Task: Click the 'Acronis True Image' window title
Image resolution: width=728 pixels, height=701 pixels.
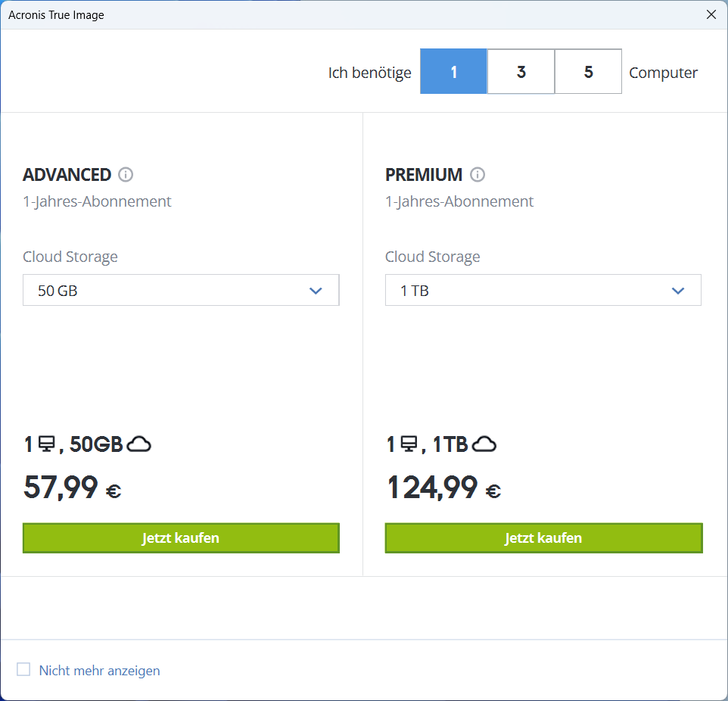Action: [56, 15]
